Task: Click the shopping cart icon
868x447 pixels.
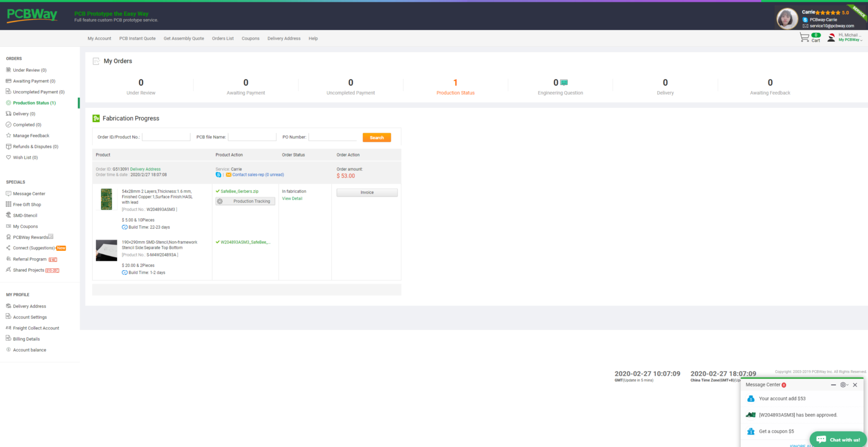Action: pyautogui.click(x=804, y=37)
